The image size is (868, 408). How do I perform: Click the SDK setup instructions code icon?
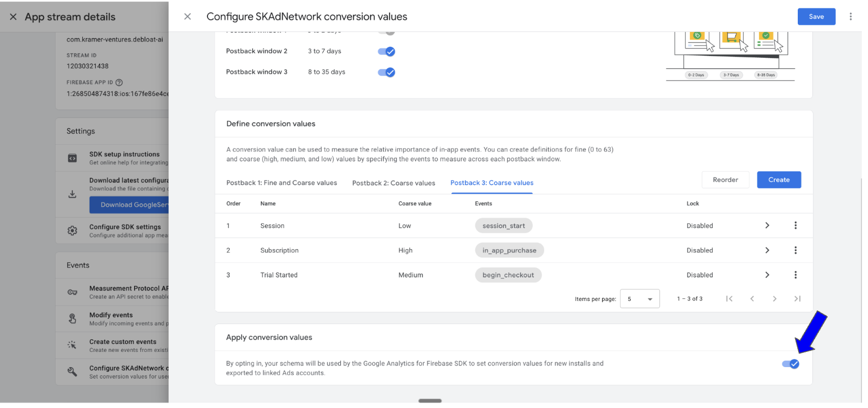coord(72,158)
